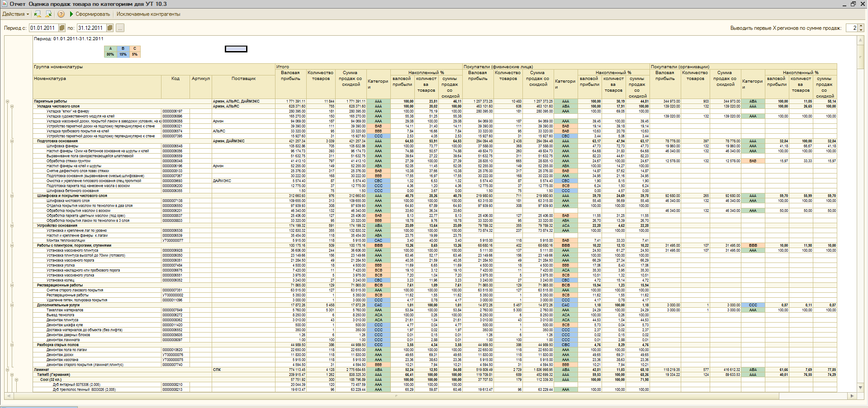Select the Номенклатура column header
Viewport: 868px width, 408px height.
click(97, 87)
